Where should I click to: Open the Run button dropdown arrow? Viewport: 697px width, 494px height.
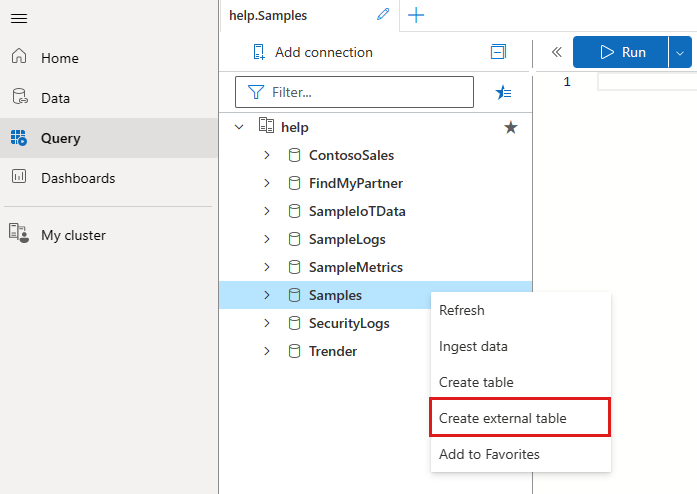click(680, 52)
